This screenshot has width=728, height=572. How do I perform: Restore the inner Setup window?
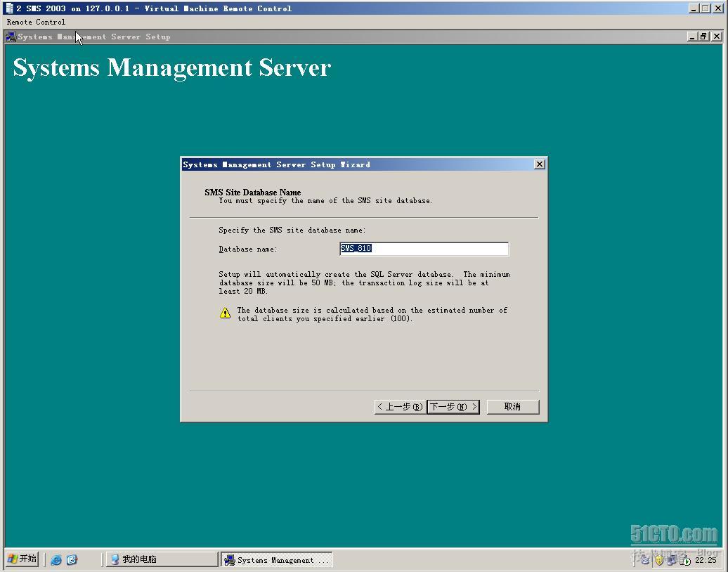pos(704,37)
